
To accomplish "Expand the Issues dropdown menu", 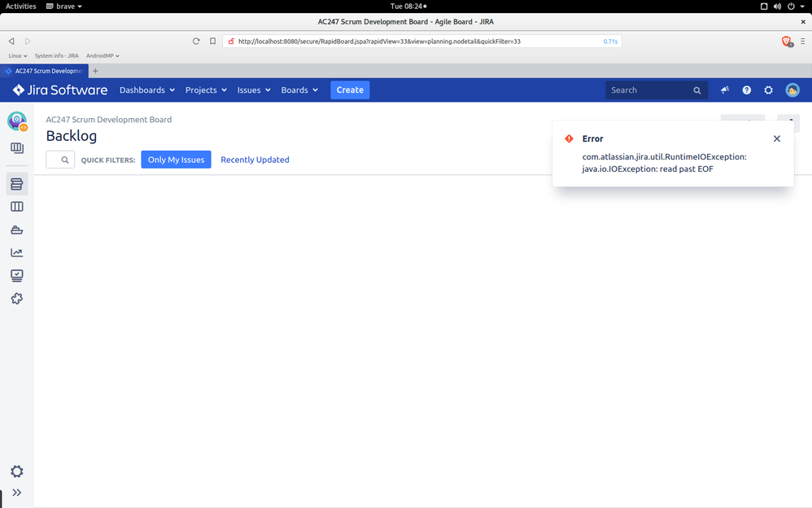I will tap(253, 90).
